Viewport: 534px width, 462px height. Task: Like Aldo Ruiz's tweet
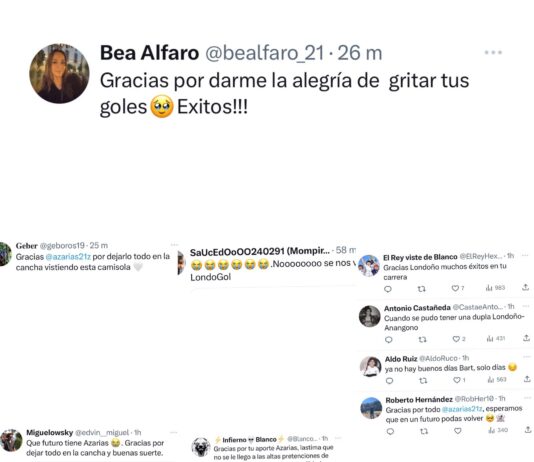click(457, 380)
